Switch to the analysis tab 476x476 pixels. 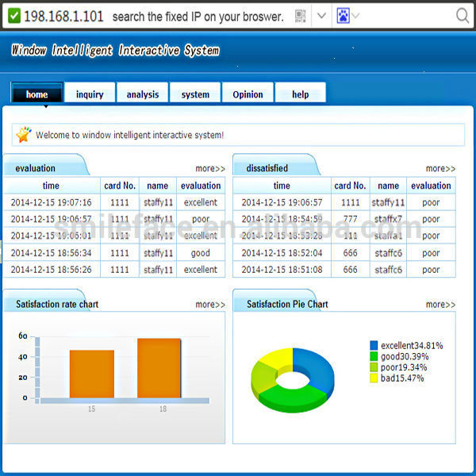pyautogui.click(x=142, y=94)
